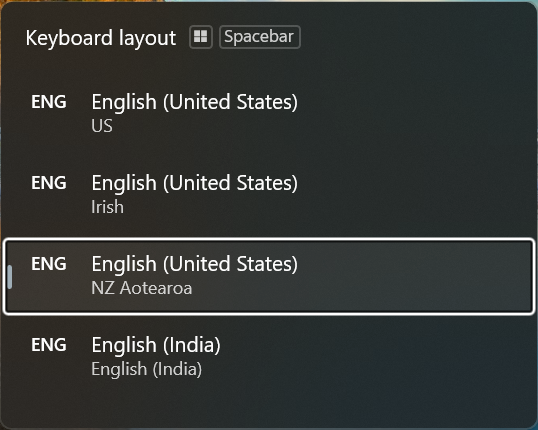
Task: Switch to the Irish keyboard layout
Action: pos(269,194)
